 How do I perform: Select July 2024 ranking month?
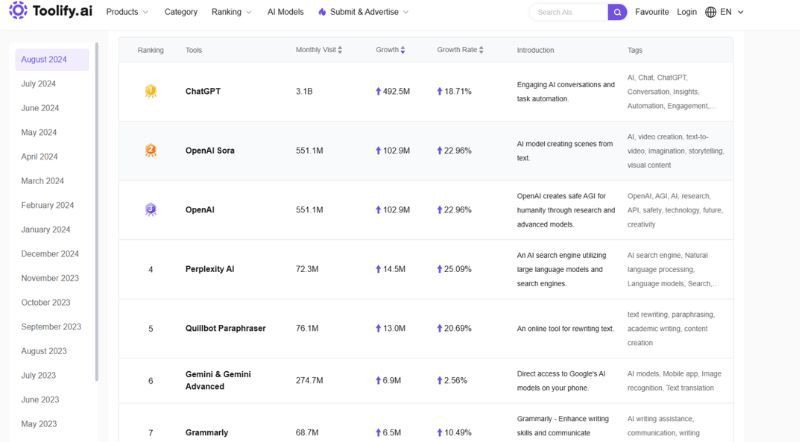click(x=38, y=84)
